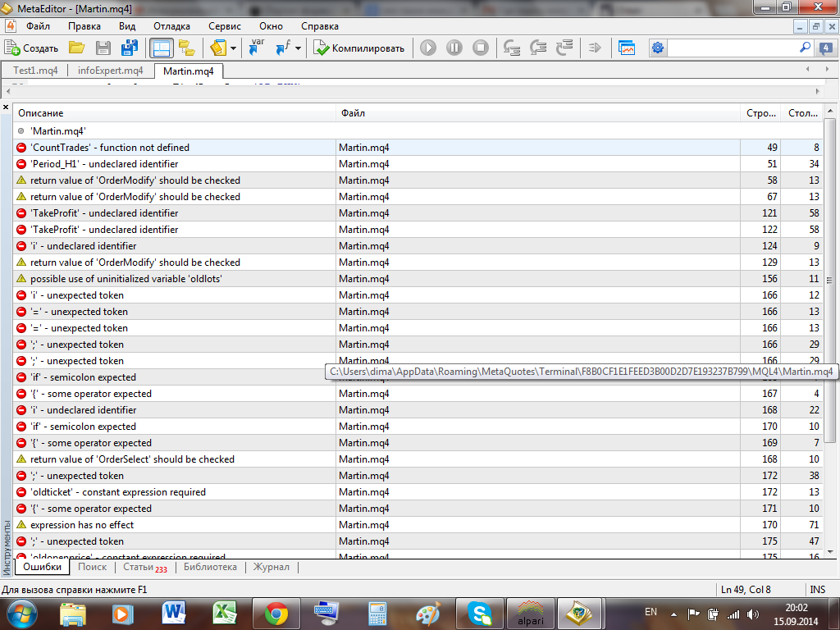Click the insert function f icon
Image resolution: width=840 pixels, height=630 pixels.
pos(283,48)
